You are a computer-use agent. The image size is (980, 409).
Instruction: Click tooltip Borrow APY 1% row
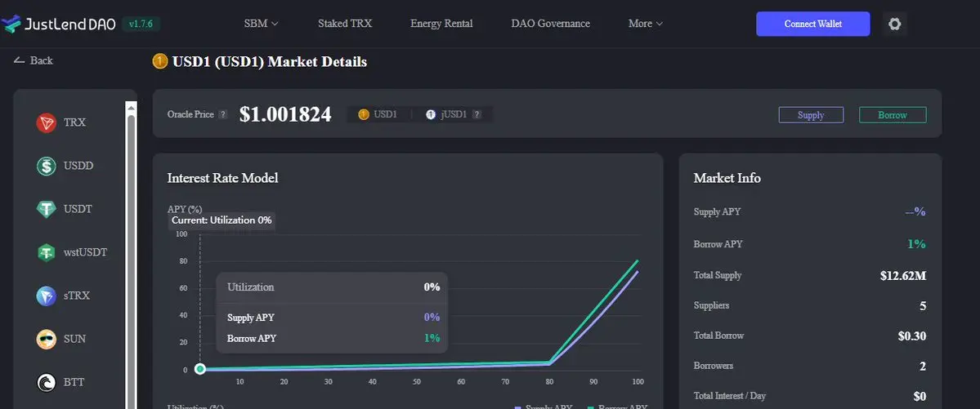pos(333,339)
